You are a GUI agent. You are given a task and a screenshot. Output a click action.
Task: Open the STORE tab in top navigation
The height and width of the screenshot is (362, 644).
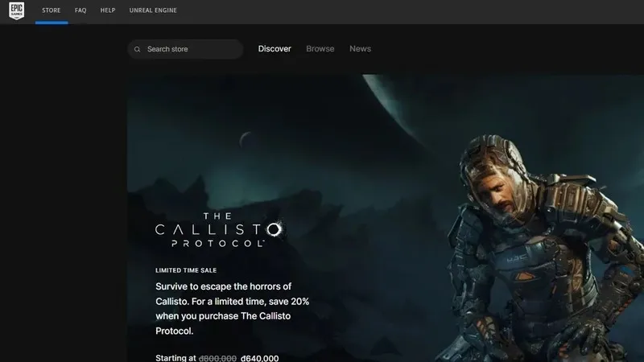click(52, 10)
